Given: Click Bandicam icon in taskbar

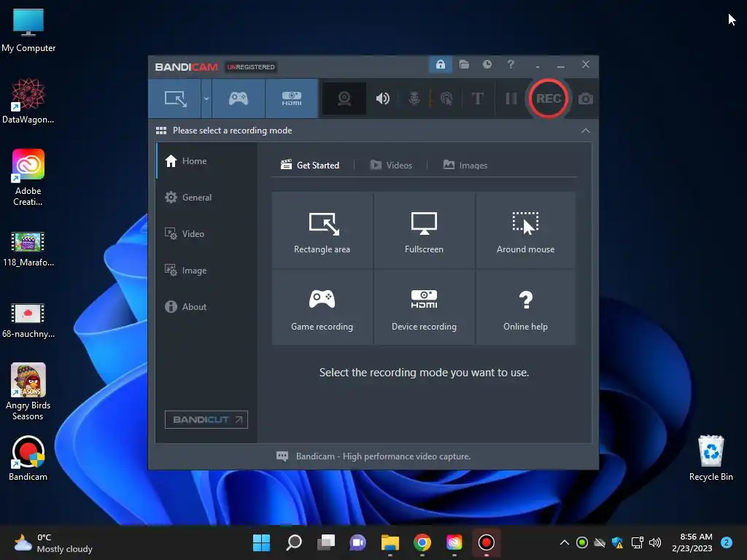Looking at the screenshot, I should tap(487, 542).
